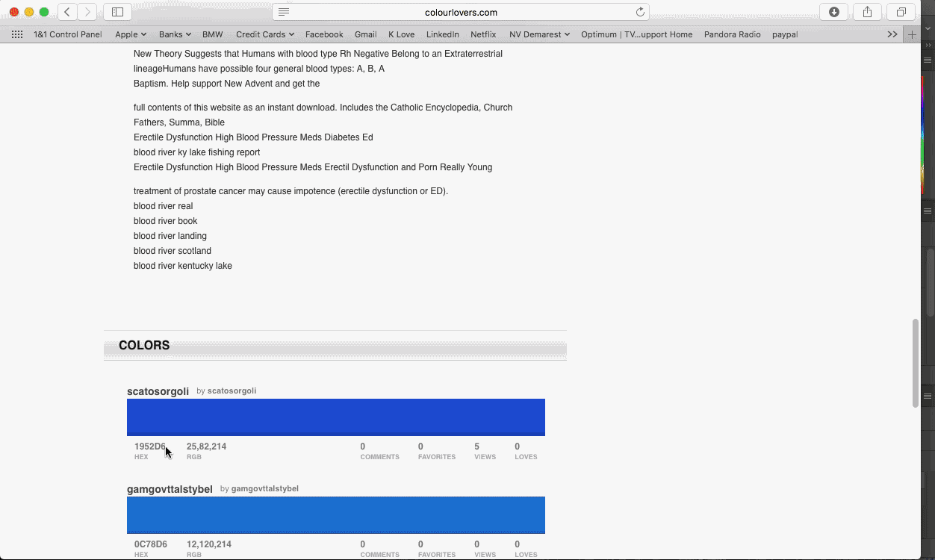
Task: Open the paypal bookmark
Action: (x=785, y=34)
